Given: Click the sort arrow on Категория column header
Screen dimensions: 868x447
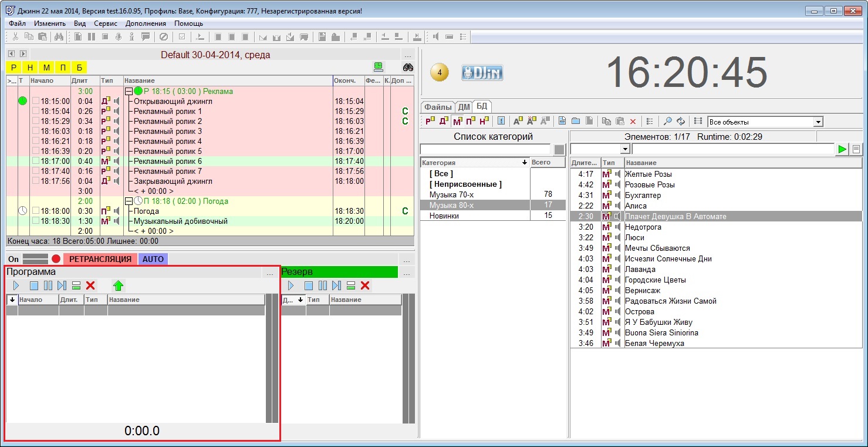Looking at the screenshot, I should pyautogui.click(x=525, y=163).
